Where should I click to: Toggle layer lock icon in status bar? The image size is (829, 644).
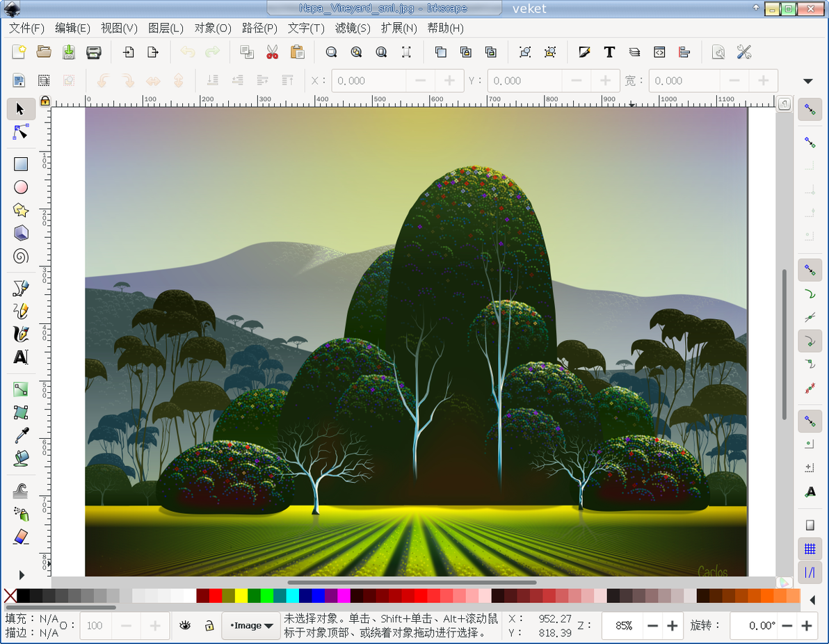(x=209, y=625)
